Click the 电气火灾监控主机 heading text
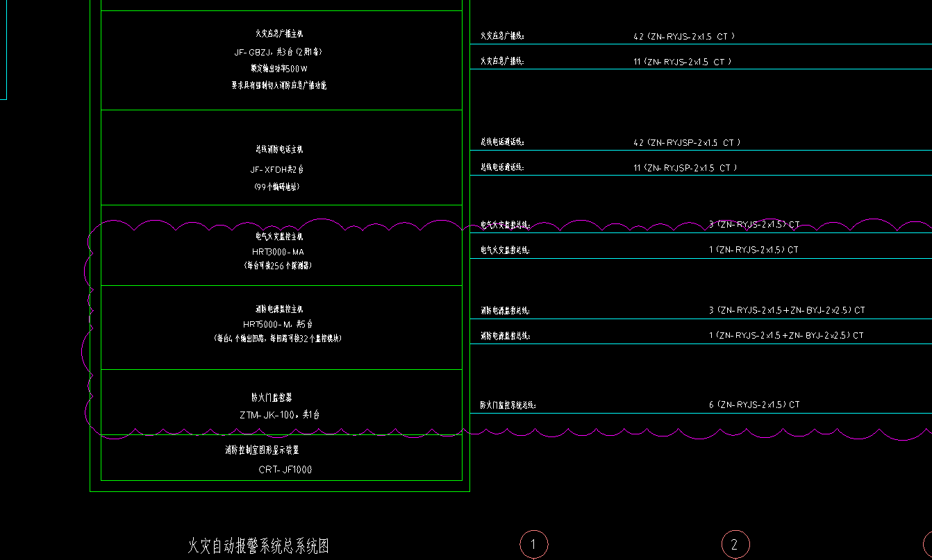The height and width of the screenshot is (560, 932). (x=279, y=237)
